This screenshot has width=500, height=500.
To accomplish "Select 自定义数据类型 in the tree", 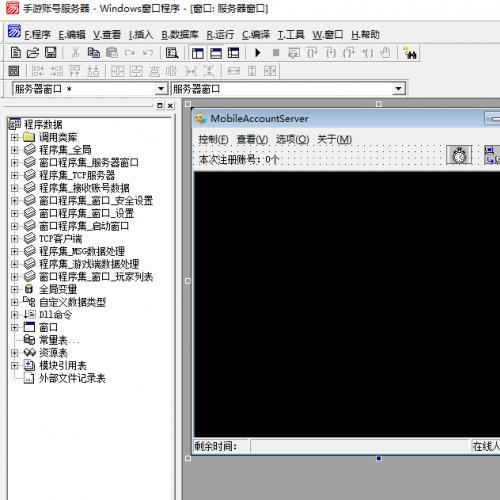I will click(x=72, y=302).
